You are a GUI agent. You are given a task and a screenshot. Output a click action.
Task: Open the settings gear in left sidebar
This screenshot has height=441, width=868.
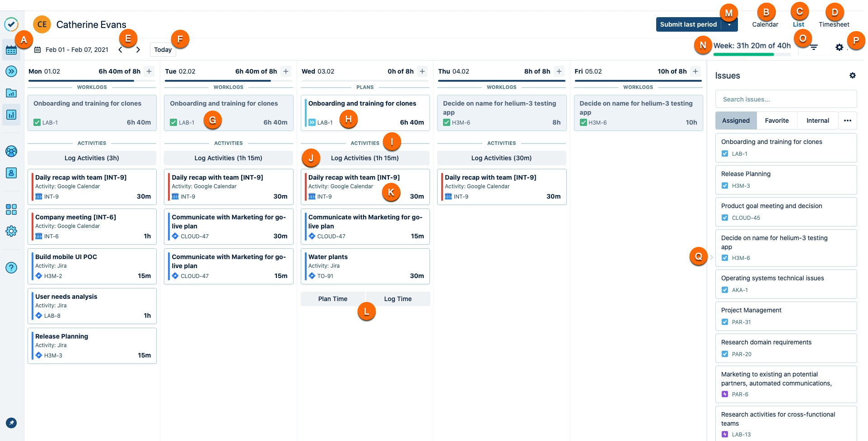point(11,231)
